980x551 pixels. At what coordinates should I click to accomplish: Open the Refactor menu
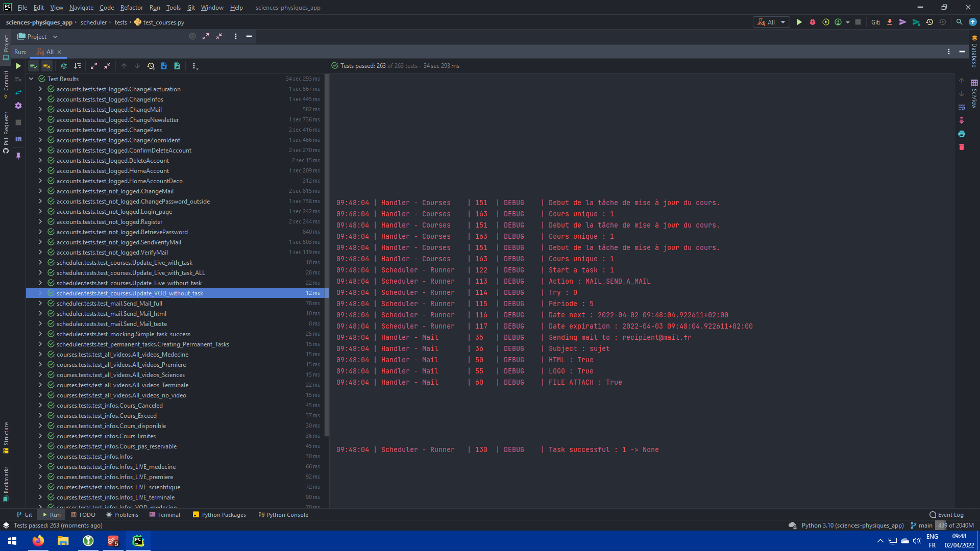[x=131, y=8]
